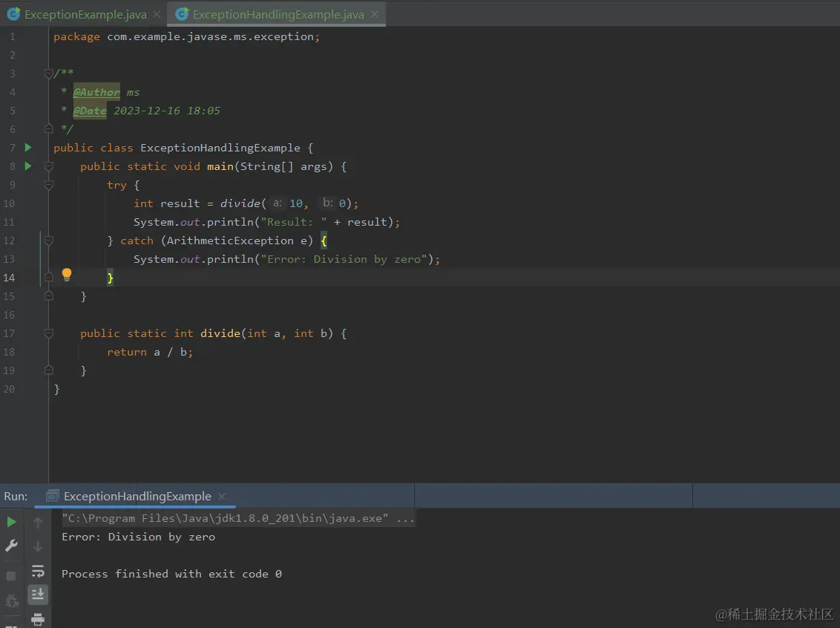
Task: Click the 'a:' parameter hint on line 10
Action: 277,203
